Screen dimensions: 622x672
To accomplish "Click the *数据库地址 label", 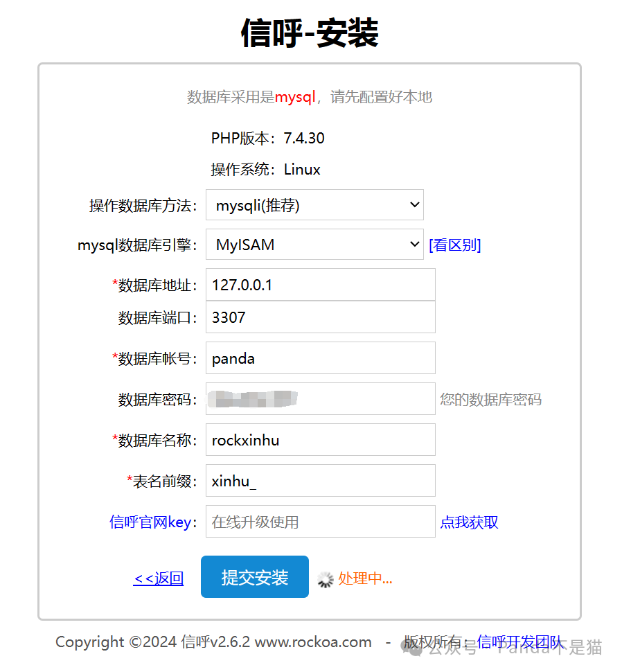I will pyautogui.click(x=154, y=285).
